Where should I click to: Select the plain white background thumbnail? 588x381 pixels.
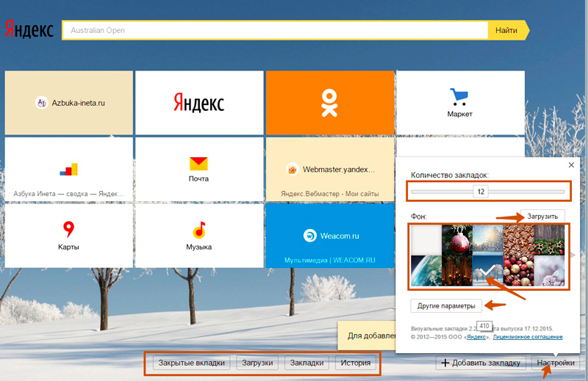426,240
